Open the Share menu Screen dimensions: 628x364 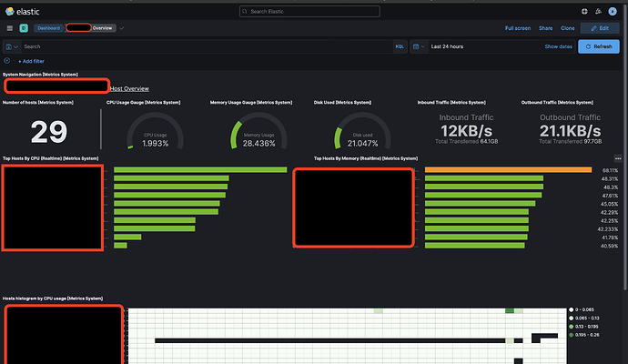pos(545,28)
